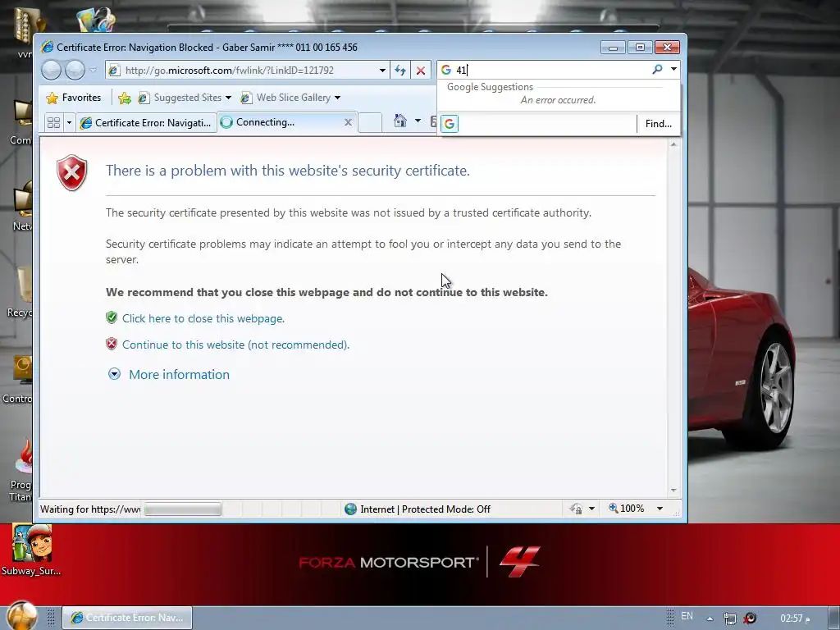The height and width of the screenshot is (630, 840).
Task: Select the Google provider icon in suggestions
Action: click(x=450, y=124)
